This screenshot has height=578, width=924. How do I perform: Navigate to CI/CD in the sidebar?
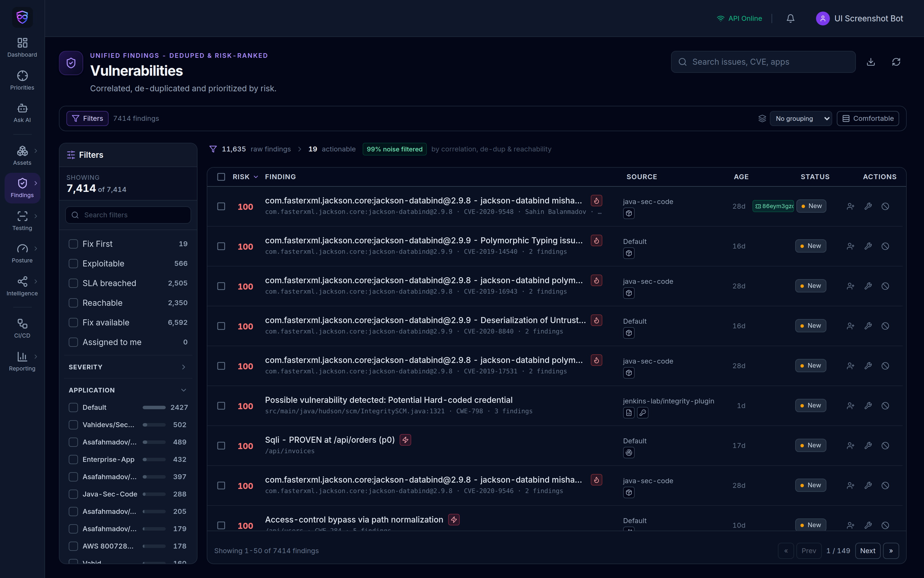(x=22, y=329)
